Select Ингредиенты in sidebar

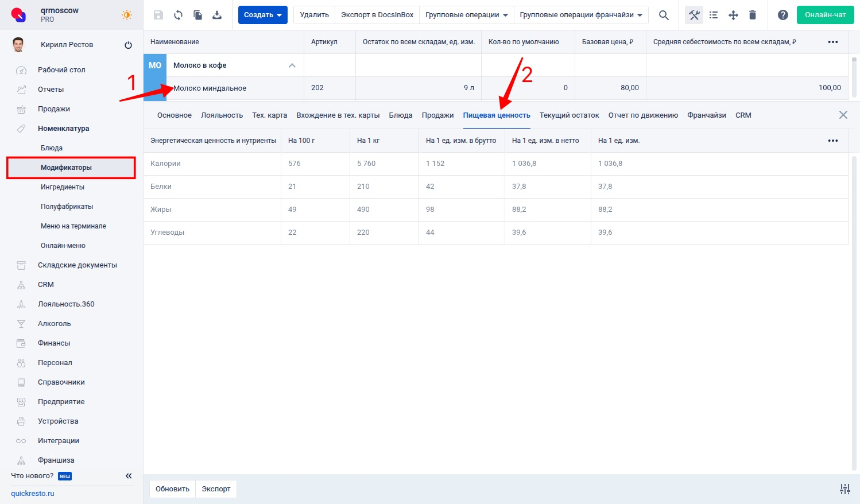pyautogui.click(x=63, y=187)
